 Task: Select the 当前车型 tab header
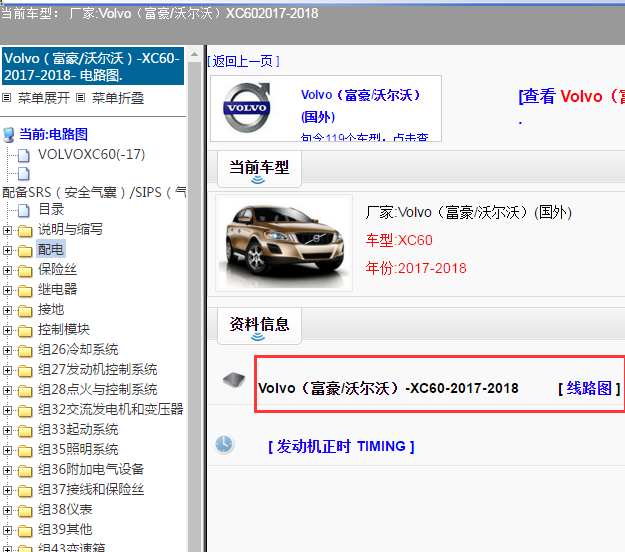pos(259,168)
